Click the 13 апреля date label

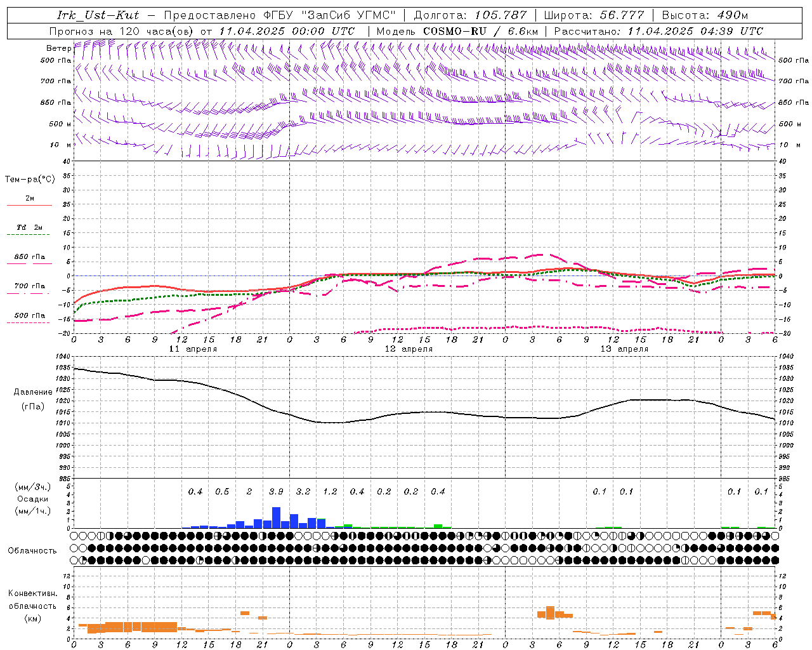(x=624, y=349)
